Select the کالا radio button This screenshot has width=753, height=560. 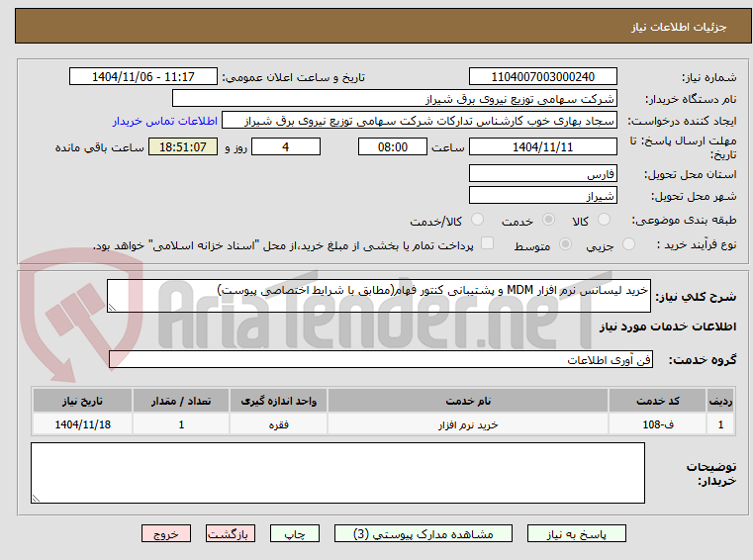click(x=604, y=220)
